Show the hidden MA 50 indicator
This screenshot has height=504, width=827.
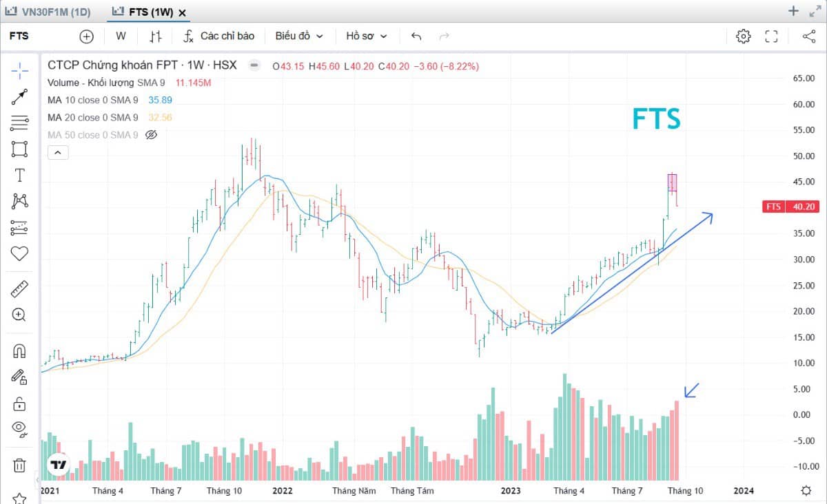152,135
